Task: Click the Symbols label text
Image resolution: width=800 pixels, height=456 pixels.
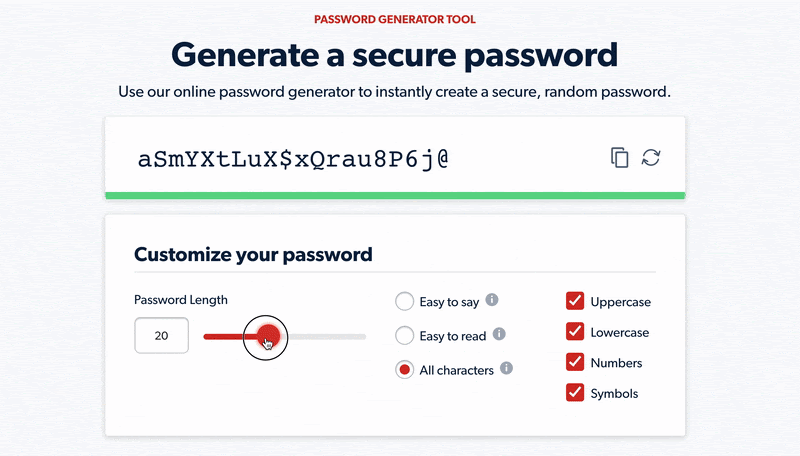Action: coord(614,393)
